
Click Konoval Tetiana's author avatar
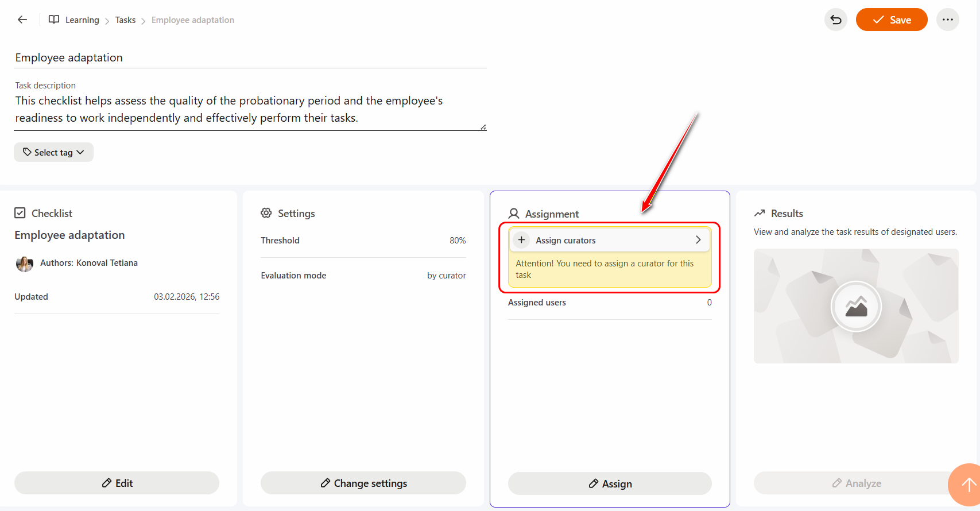pos(25,264)
